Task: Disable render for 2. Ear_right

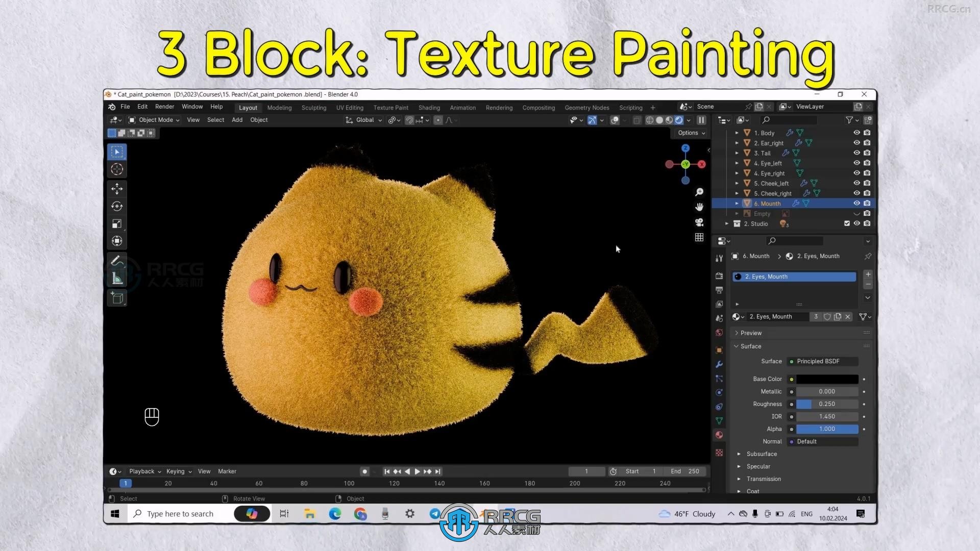Action: [x=867, y=143]
